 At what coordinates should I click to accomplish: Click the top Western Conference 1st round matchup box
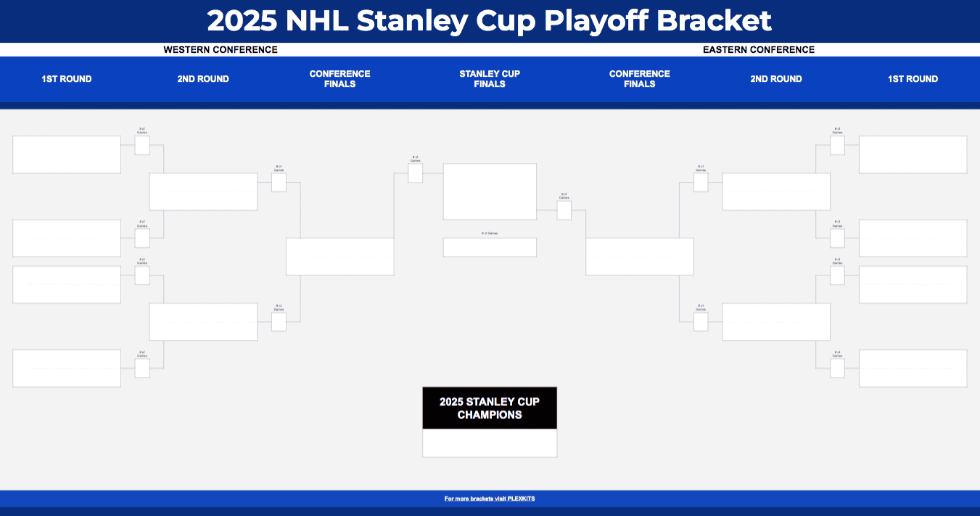(67, 154)
